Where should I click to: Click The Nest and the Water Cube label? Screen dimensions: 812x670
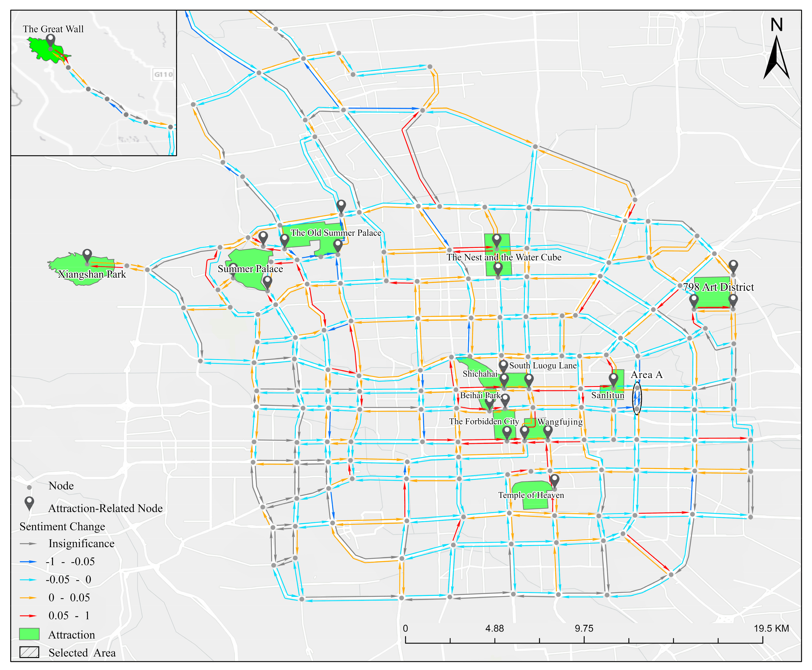tap(504, 257)
